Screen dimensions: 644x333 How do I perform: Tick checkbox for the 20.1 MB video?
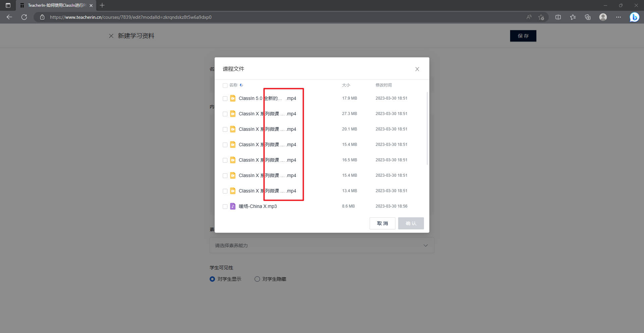[225, 129]
